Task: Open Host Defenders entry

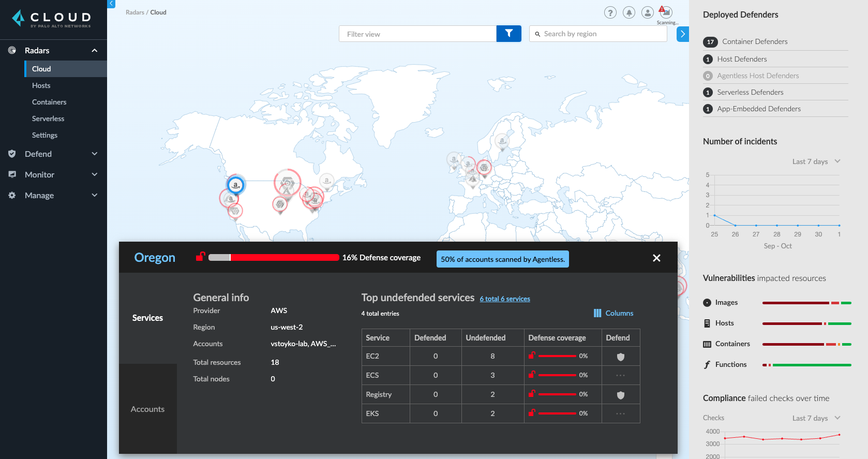Action: tap(775, 59)
